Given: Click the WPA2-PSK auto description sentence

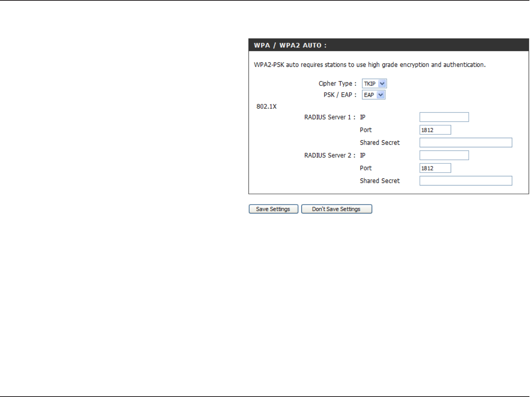Looking at the screenshot, I should [370, 65].
